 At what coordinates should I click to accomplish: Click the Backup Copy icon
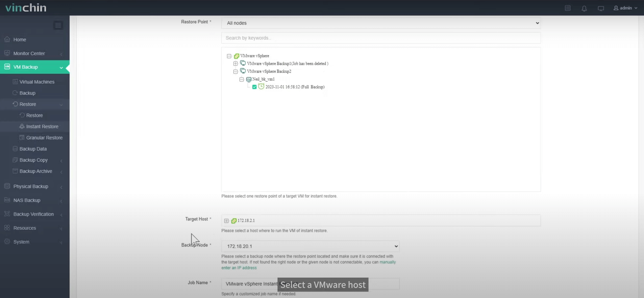tap(15, 160)
